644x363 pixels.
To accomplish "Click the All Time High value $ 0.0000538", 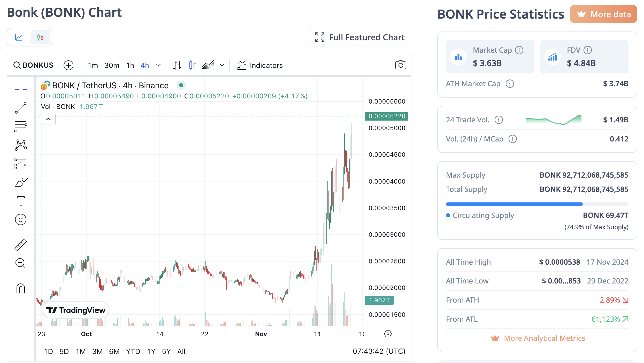I will (x=559, y=262).
